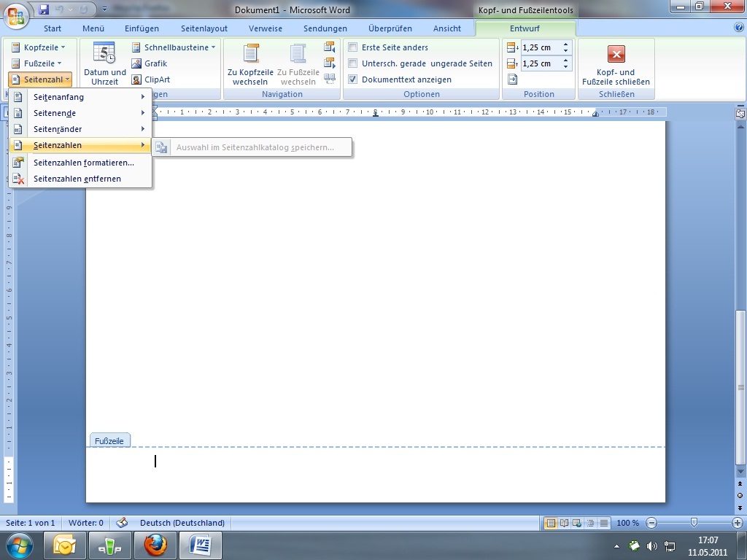Open the Seitenlayout ribbon tab
This screenshot has width=747, height=560.
[204, 28]
